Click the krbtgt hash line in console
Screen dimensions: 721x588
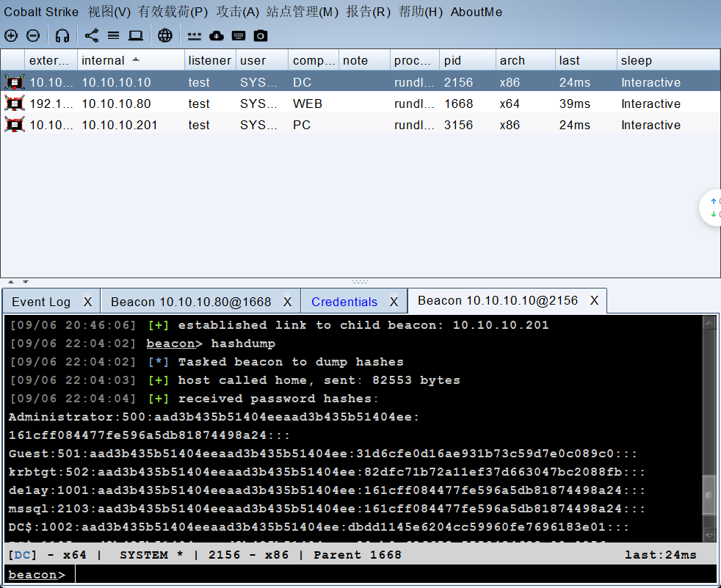pyautogui.click(x=327, y=472)
